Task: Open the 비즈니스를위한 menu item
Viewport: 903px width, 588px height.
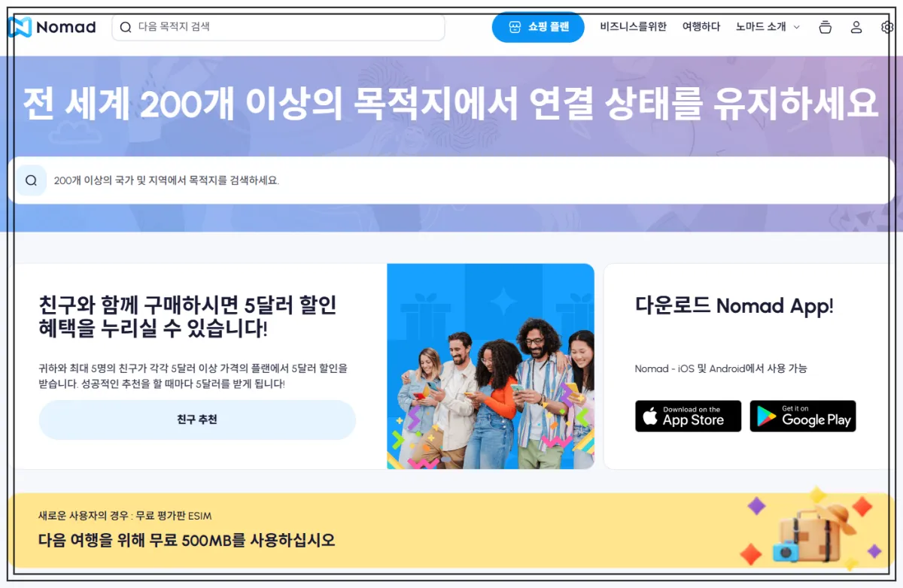Action: click(x=633, y=27)
